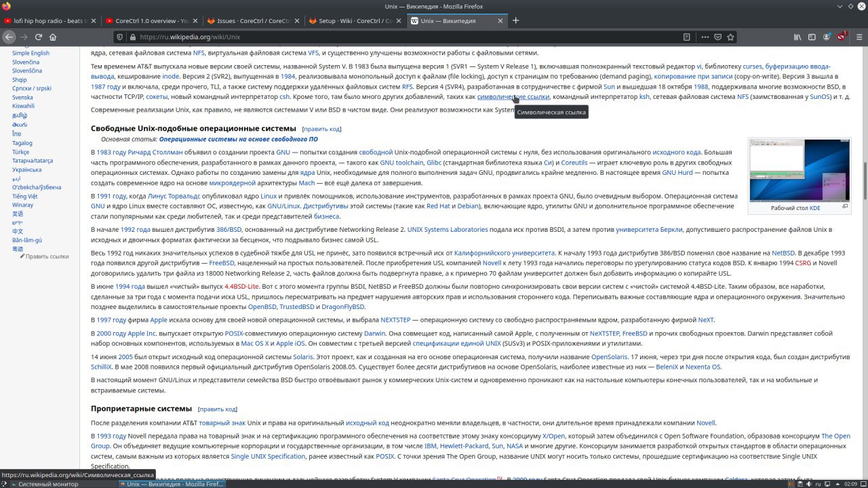This screenshot has width=868, height=488.
Task: Switch language to Українська
Action: point(26,170)
